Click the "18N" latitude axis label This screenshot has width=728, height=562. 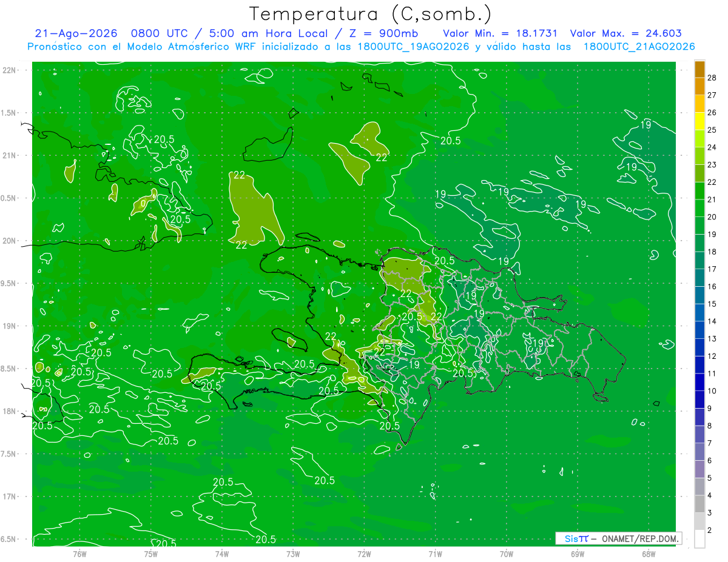pos(9,411)
